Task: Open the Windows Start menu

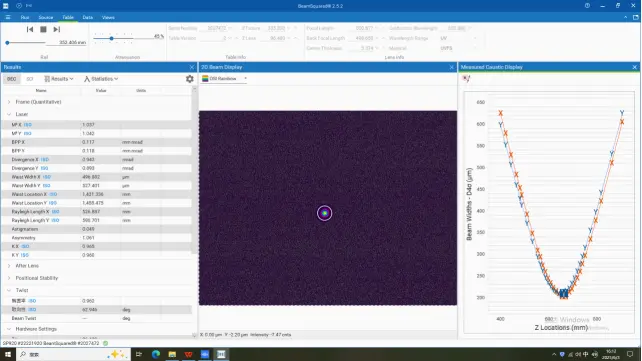Action: pyautogui.click(x=8, y=354)
